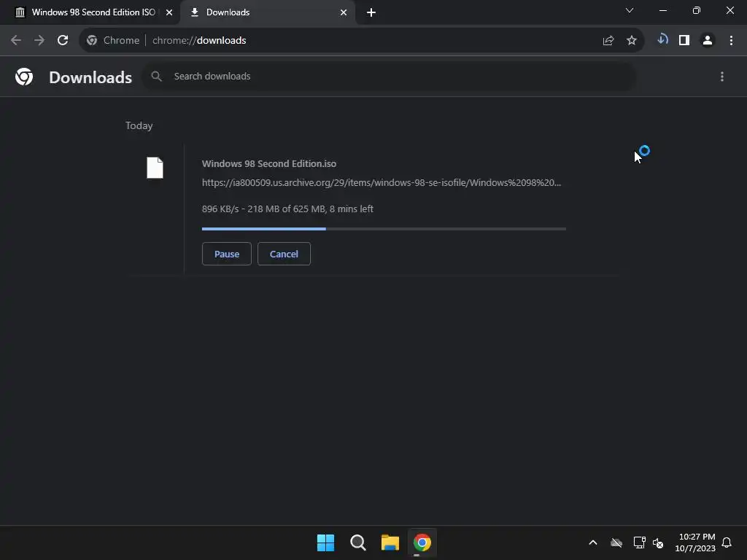Toggle the Chrome side panel
This screenshot has width=747, height=560.
click(x=684, y=41)
